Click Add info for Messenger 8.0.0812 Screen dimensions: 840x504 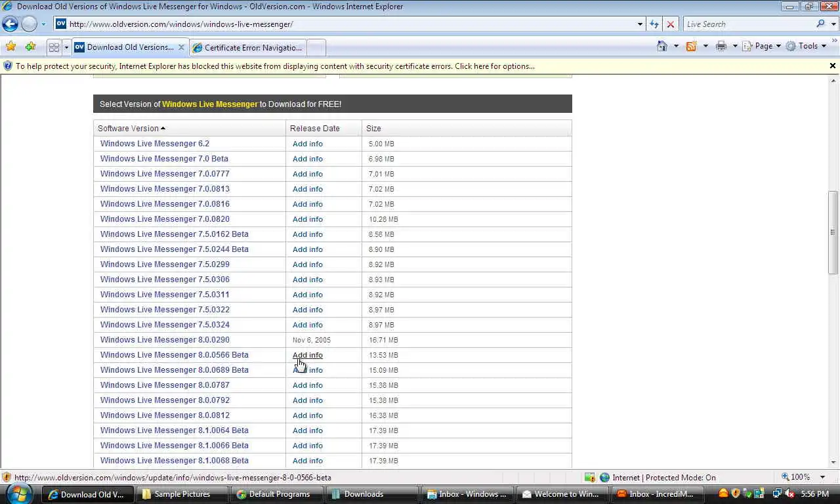308,415
